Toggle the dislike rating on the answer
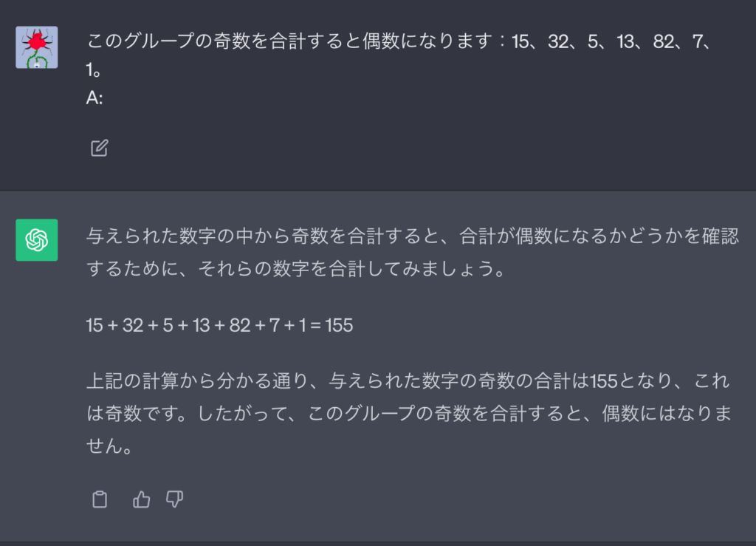Image resolution: width=756 pixels, height=546 pixels. (174, 499)
